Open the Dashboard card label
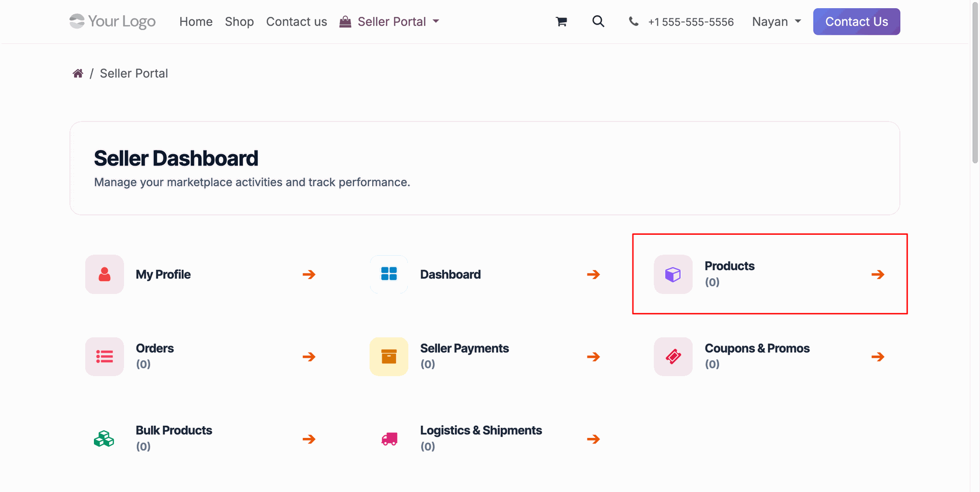 450,275
